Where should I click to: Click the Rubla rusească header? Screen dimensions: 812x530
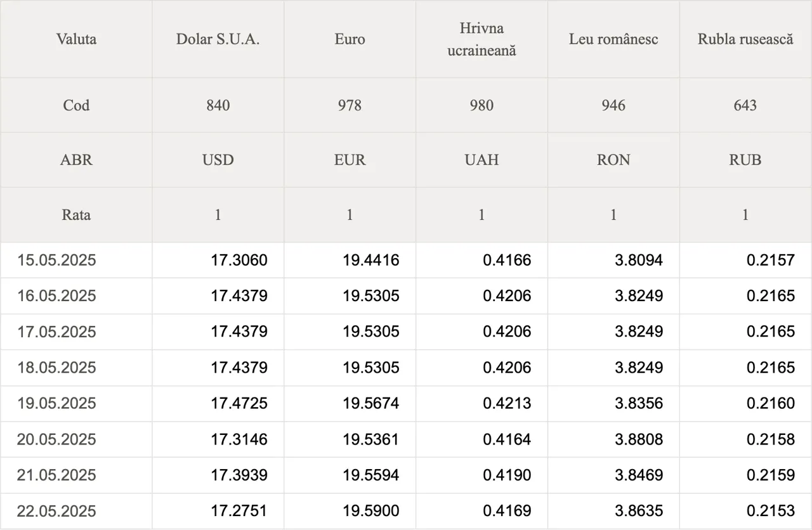[745, 39]
